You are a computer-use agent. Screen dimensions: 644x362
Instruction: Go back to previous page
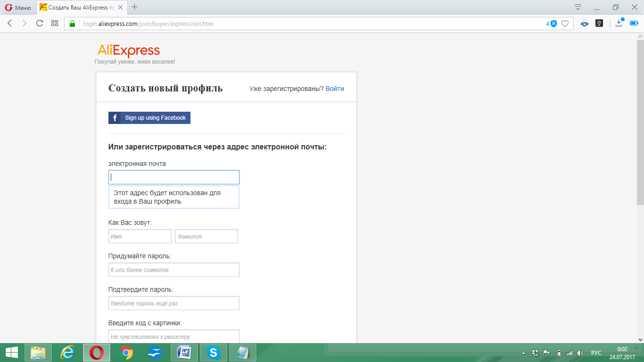(x=9, y=23)
